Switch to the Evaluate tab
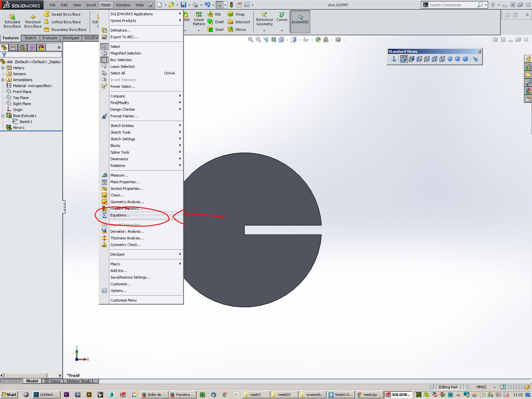The image size is (532, 399). pyautogui.click(x=50, y=38)
